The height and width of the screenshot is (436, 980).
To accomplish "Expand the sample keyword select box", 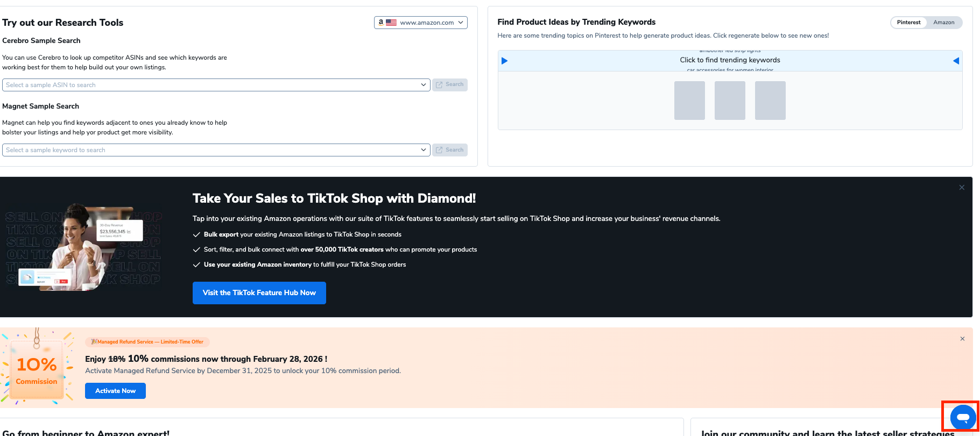I will tap(216, 150).
